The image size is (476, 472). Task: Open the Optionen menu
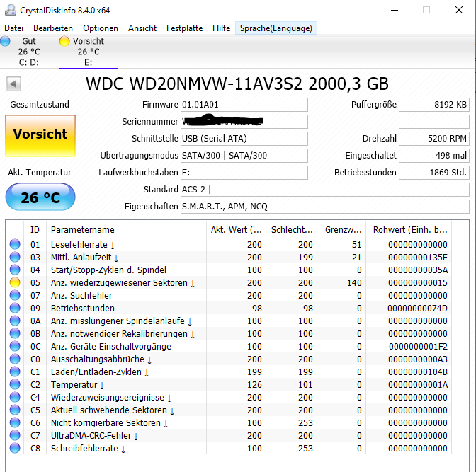tap(101, 28)
